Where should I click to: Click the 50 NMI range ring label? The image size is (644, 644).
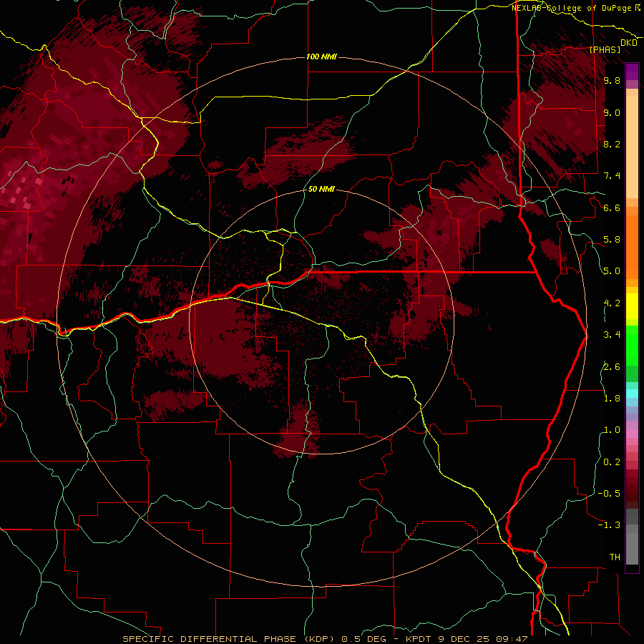321,189
